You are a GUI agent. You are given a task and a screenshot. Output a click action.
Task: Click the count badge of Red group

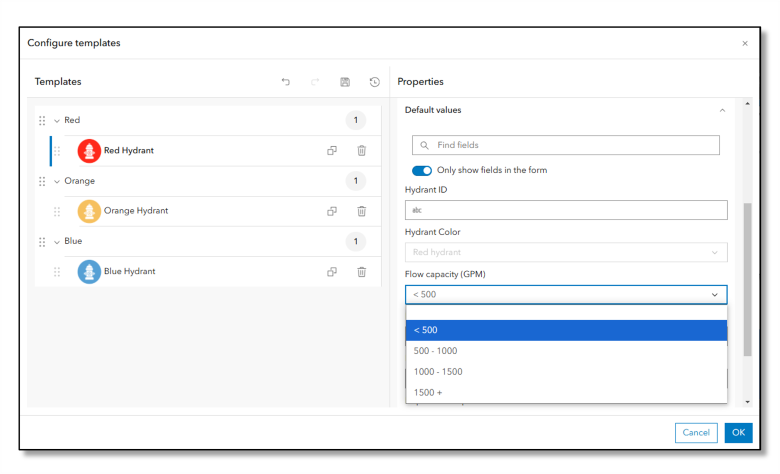[x=356, y=120]
